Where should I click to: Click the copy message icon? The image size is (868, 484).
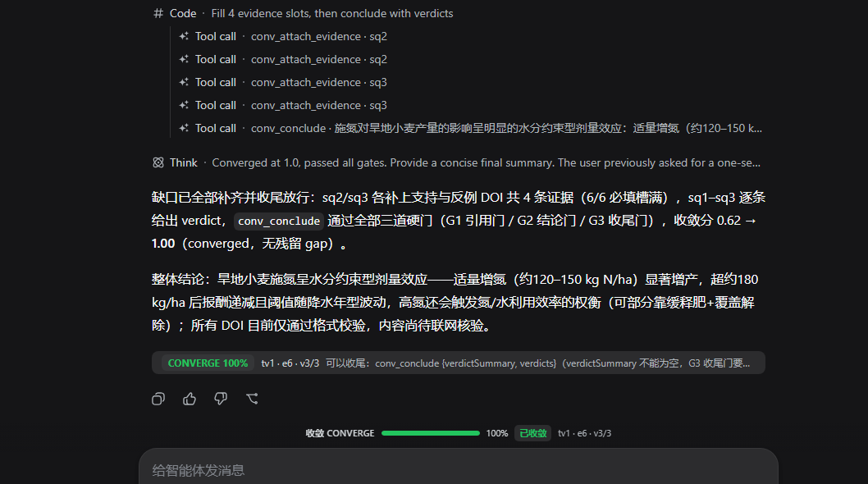[x=158, y=399]
